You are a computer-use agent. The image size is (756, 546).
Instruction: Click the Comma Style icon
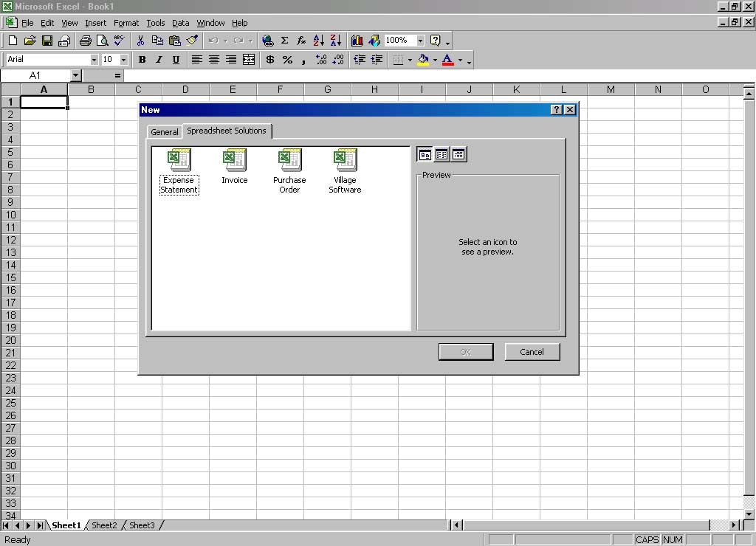(x=303, y=60)
